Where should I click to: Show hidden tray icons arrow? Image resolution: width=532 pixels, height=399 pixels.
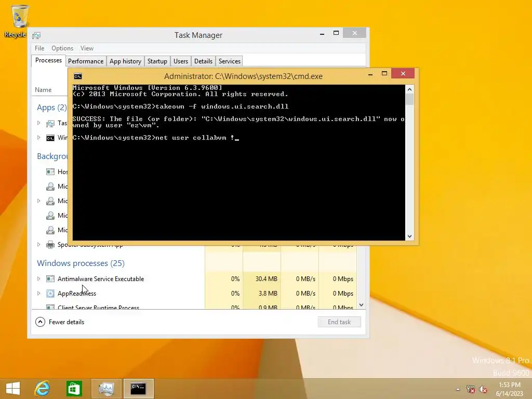point(458,389)
